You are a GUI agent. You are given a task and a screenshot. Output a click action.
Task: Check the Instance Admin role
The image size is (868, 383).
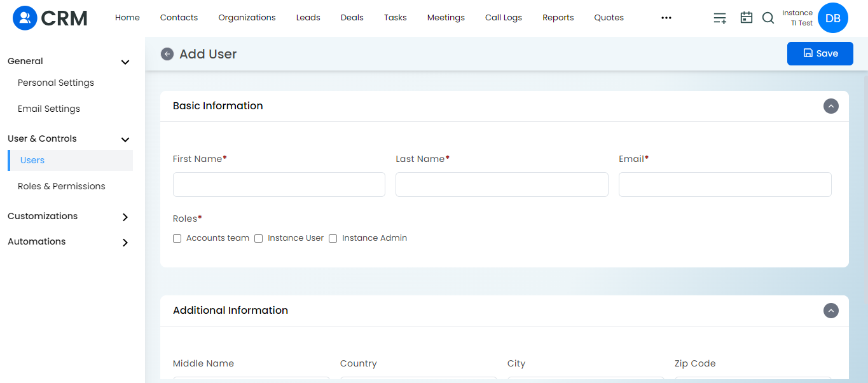pos(333,239)
